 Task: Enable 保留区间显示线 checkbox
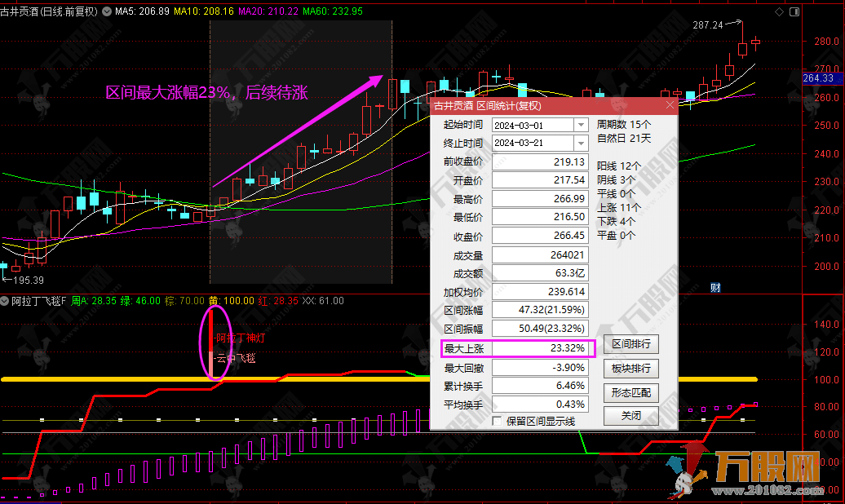(497, 421)
